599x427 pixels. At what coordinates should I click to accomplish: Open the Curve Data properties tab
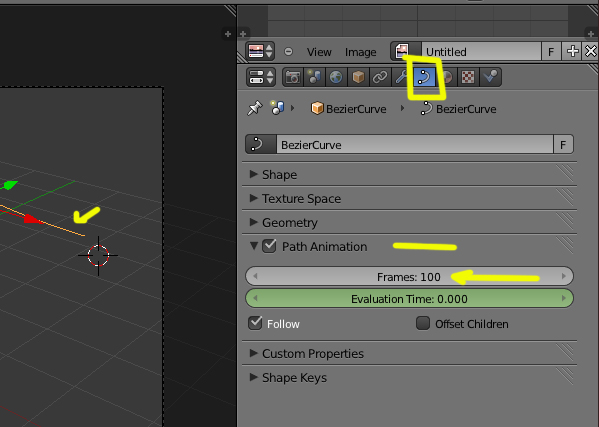point(424,77)
